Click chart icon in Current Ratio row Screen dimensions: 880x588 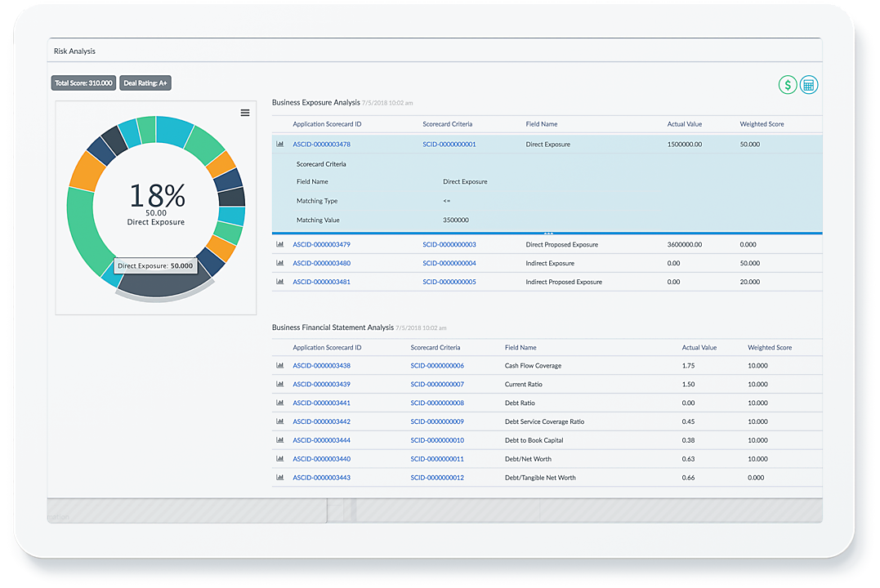point(280,385)
